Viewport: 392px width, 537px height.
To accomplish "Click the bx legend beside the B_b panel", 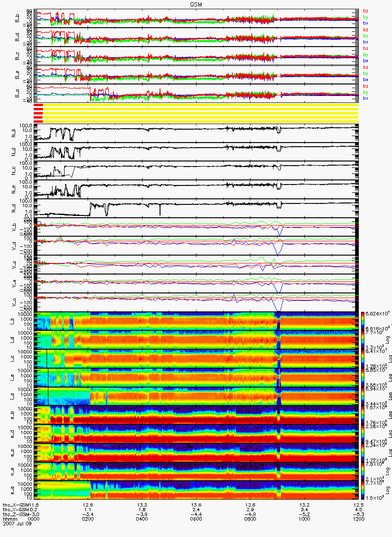I will (365, 23).
